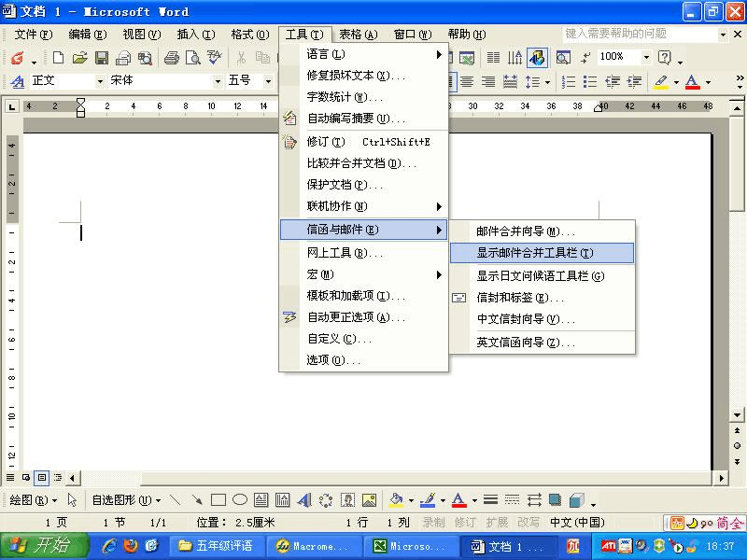747x560 pixels.
Task: Choose 显示邮件合并工具栏(T) in submenu
Action: pyautogui.click(x=542, y=253)
